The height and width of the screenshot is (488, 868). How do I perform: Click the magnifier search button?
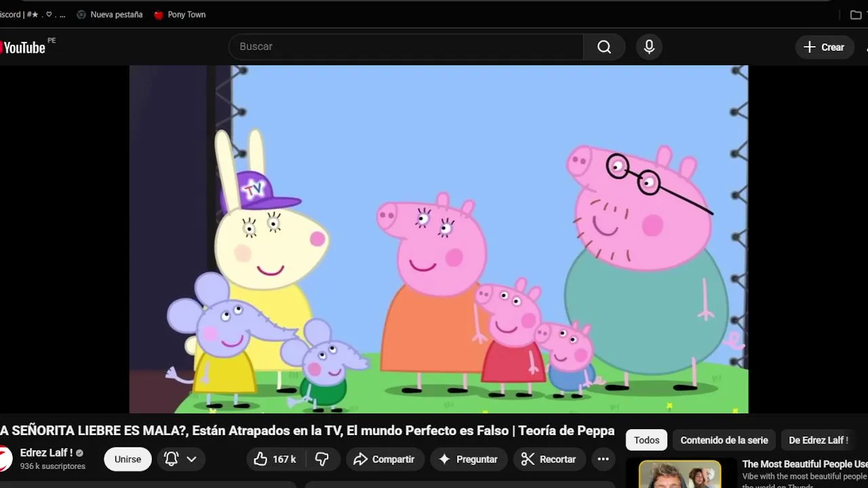point(604,47)
